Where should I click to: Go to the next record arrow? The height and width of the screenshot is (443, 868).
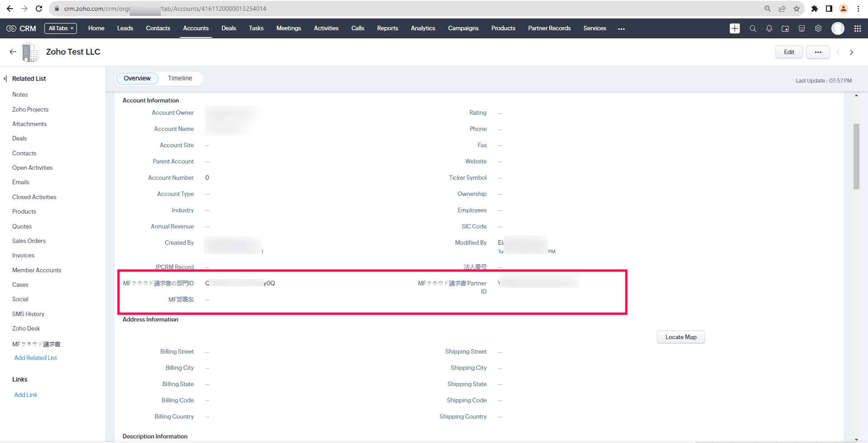pos(852,52)
